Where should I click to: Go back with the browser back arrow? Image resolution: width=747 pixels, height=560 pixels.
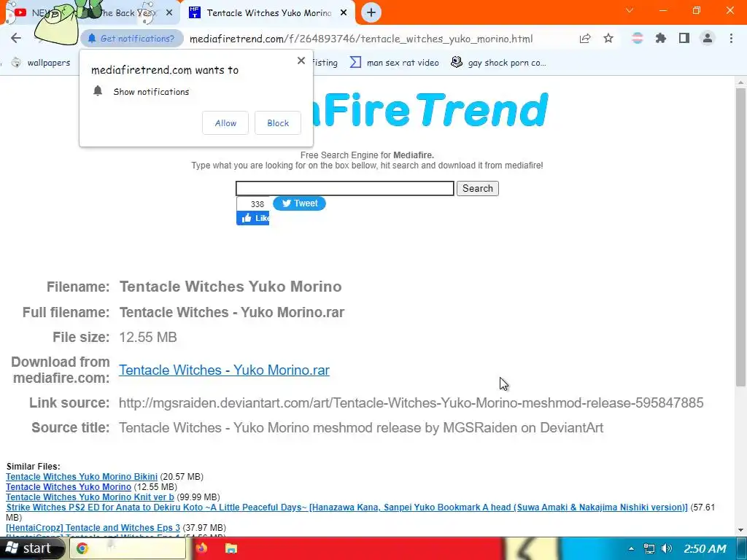(16, 38)
